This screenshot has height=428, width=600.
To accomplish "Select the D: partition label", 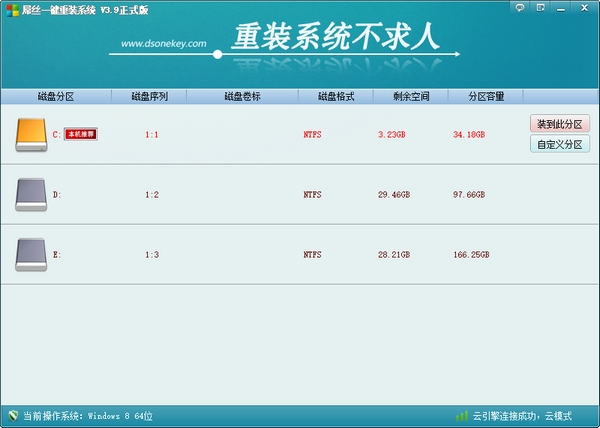I will pyautogui.click(x=57, y=195).
